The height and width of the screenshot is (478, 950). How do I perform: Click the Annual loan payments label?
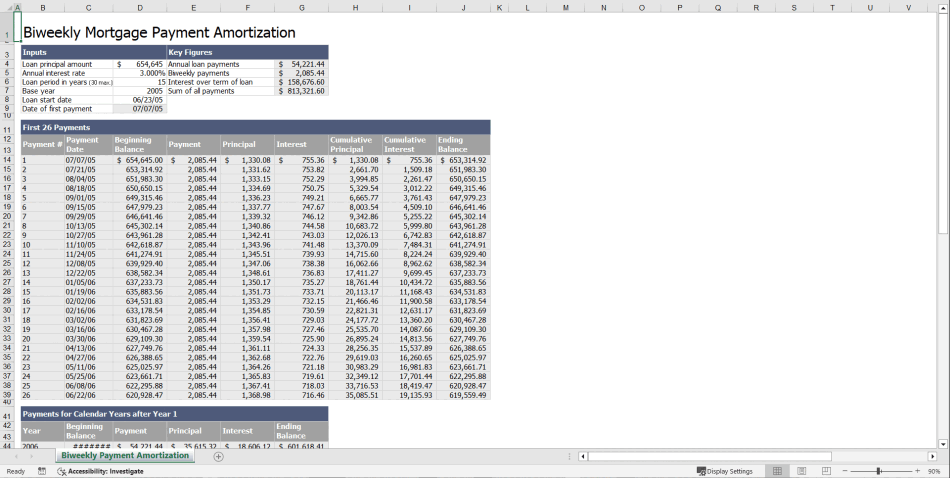204,64
